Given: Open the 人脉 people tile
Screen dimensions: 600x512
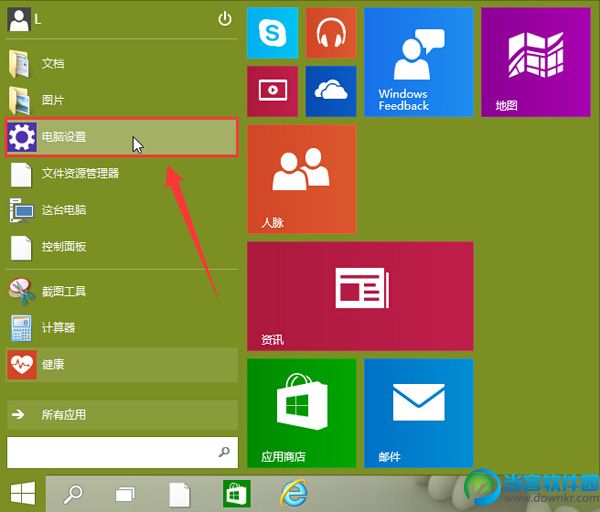Looking at the screenshot, I should click(x=302, y=179).
